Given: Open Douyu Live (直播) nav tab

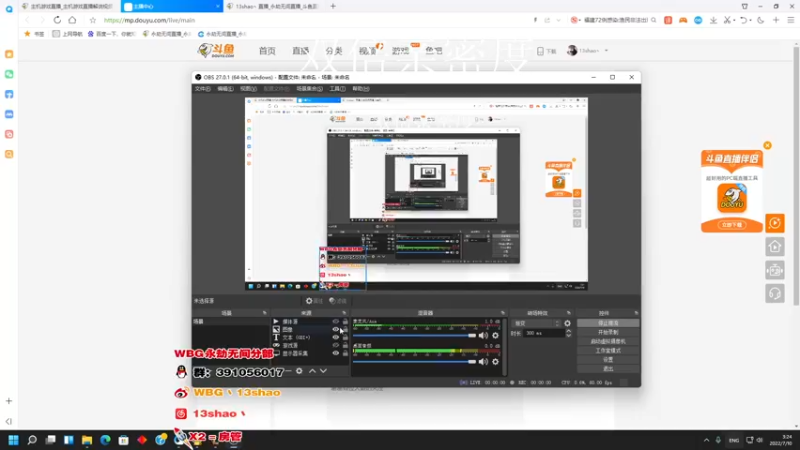Looking at the screenshot, I should (x=301, y=51).
